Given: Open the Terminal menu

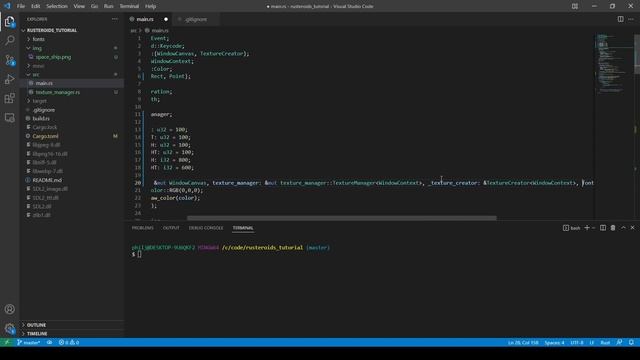Looking at the screenshot, I should [x=129, y=6].
